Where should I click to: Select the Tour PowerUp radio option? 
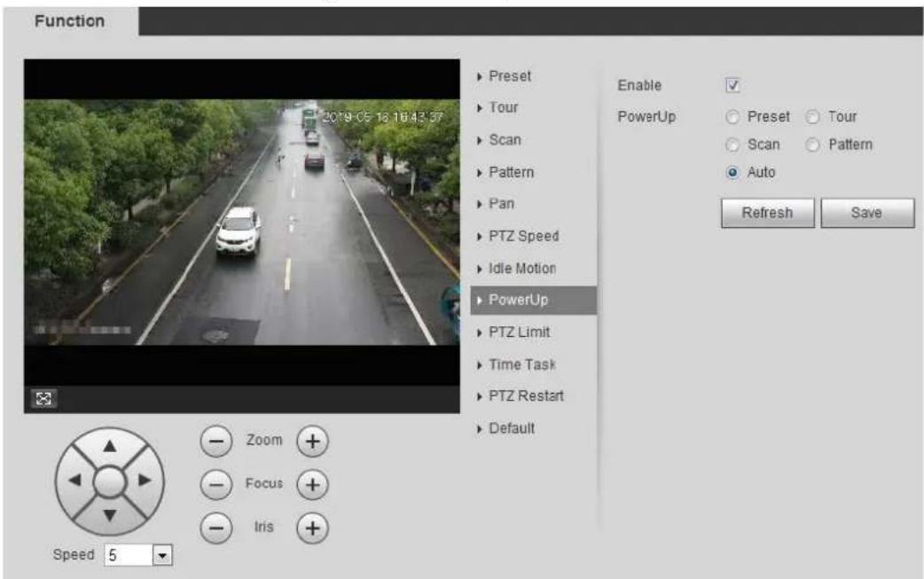812,117
